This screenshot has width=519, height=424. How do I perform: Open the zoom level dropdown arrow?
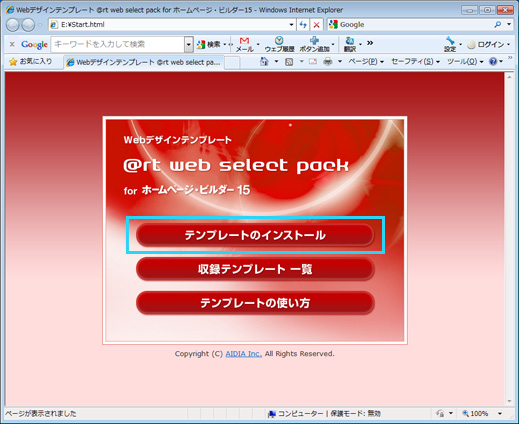[500, 413]
